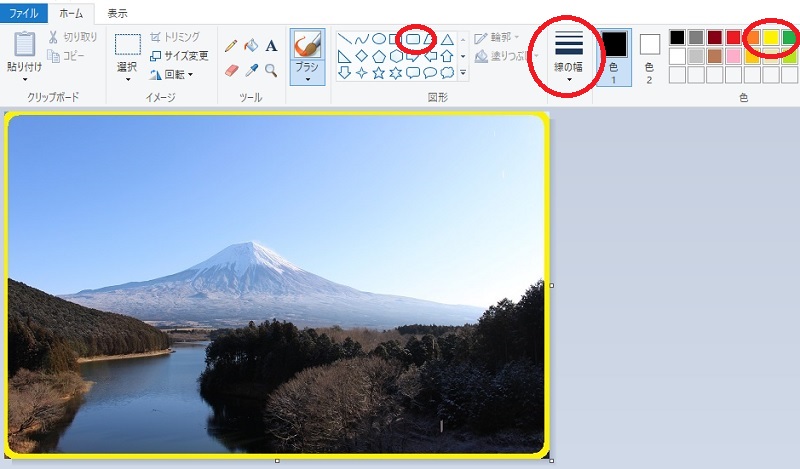Click the Magnifier zoom tool
Image resolution: width=800 pixels, height=469 pixels.
click(x=271, y=71)
